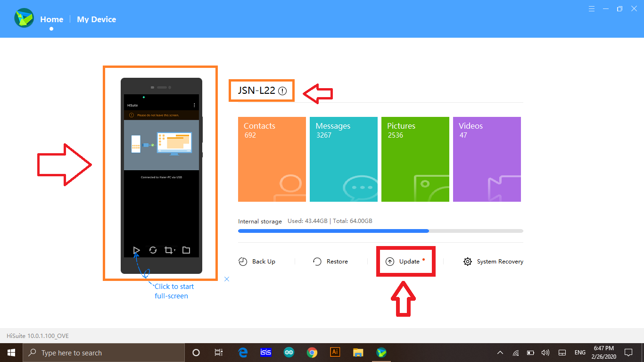
Task: Click the play icon to start full-screen
Action: [x=136, y=250]
